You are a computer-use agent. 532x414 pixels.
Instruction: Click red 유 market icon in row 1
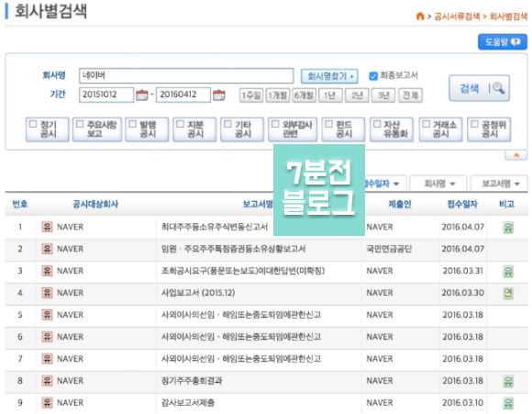(x=47, y=227)
